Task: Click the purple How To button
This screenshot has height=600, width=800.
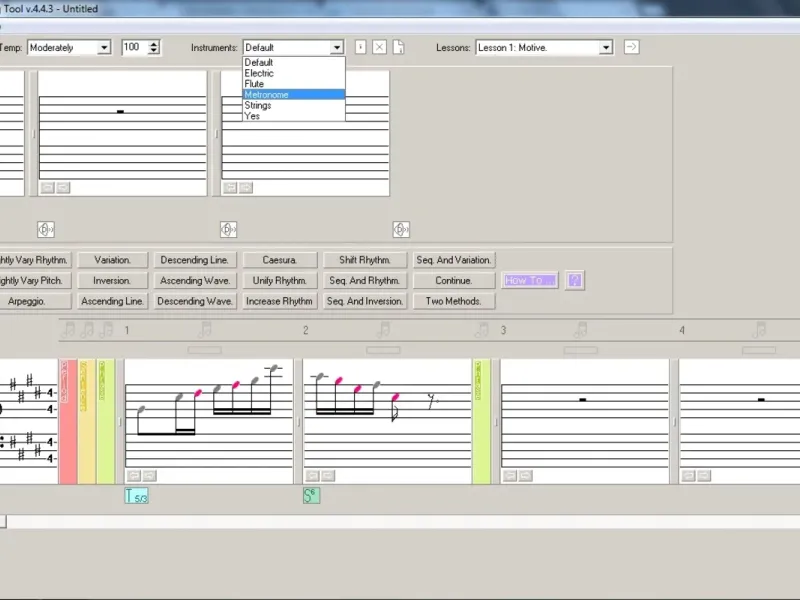Action: pyautogui.click(x=530, y=281)
